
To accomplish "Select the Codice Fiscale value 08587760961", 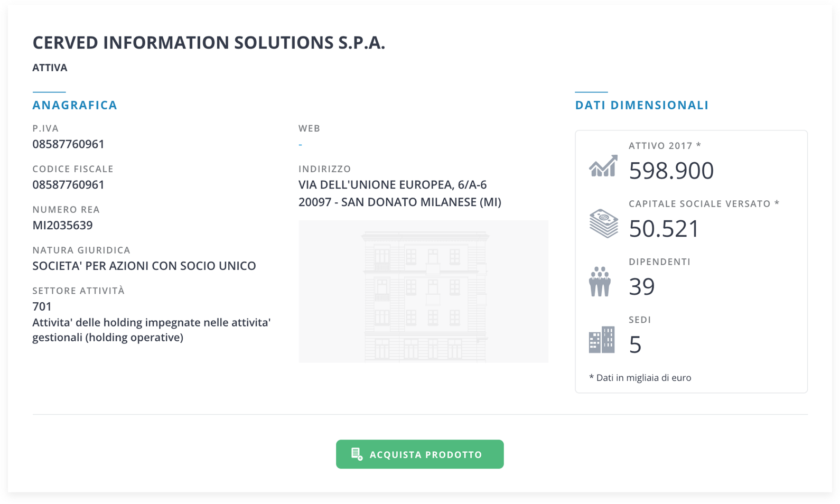I will point(68,184).
